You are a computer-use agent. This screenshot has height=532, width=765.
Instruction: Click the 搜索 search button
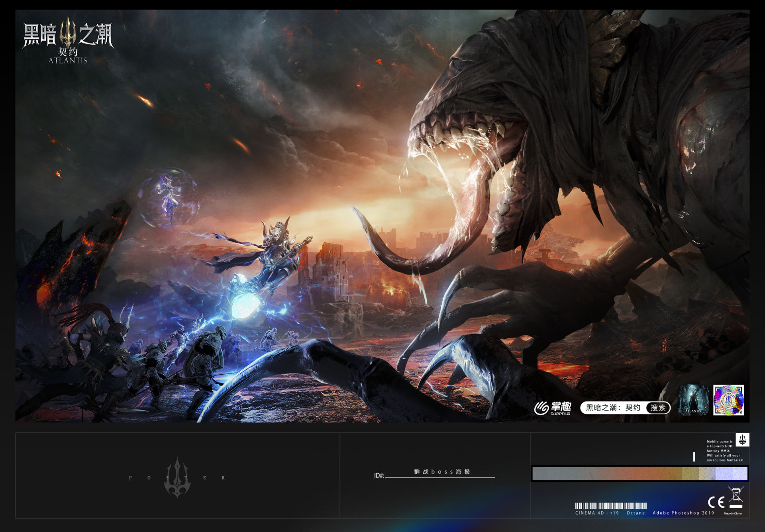click(658, 407)
